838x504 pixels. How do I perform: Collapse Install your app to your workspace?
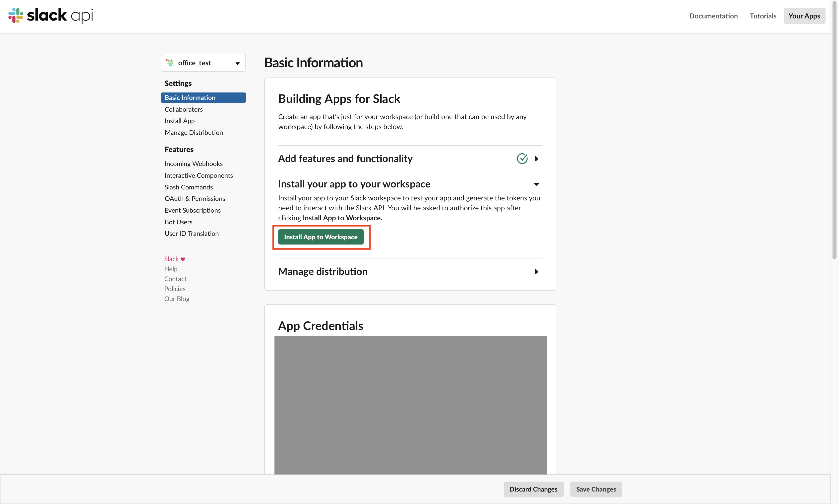[x=536, y=184]
